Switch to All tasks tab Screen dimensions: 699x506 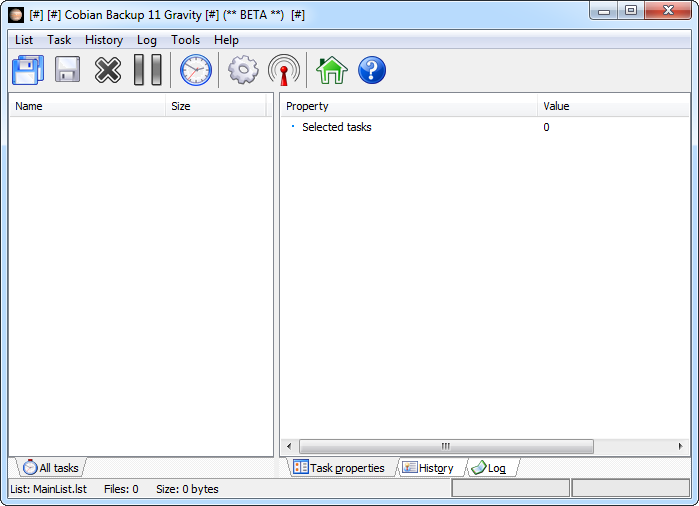point(51,468)
